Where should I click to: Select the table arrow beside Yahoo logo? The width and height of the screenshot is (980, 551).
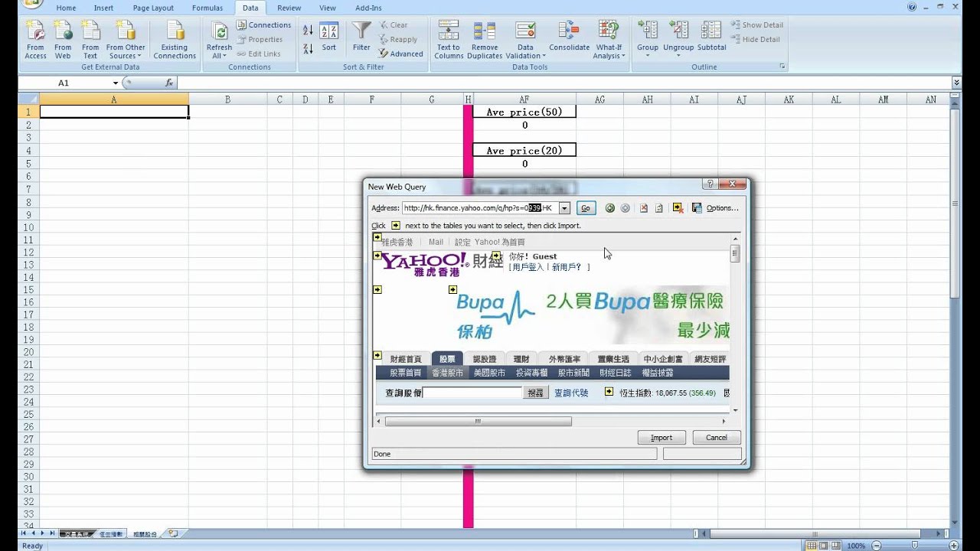point(377,256)
